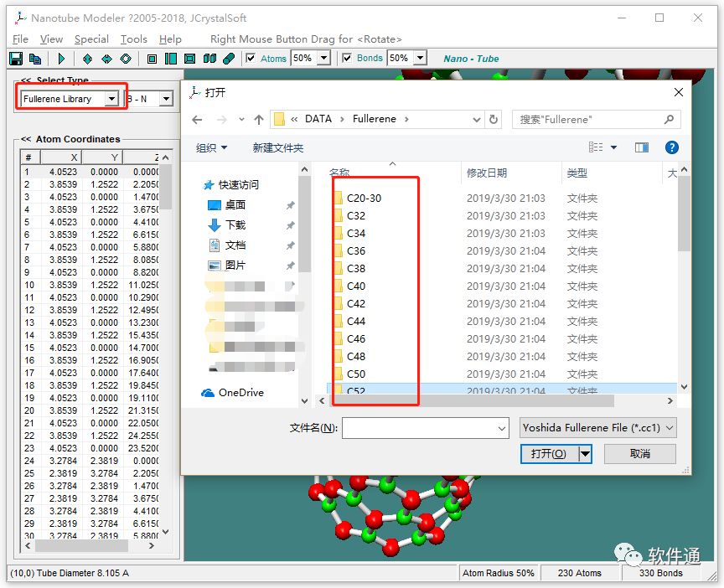Viewport: 724px width, 588px height.
Task: Click DATA in the address breadcrumb
Action: 318,119
